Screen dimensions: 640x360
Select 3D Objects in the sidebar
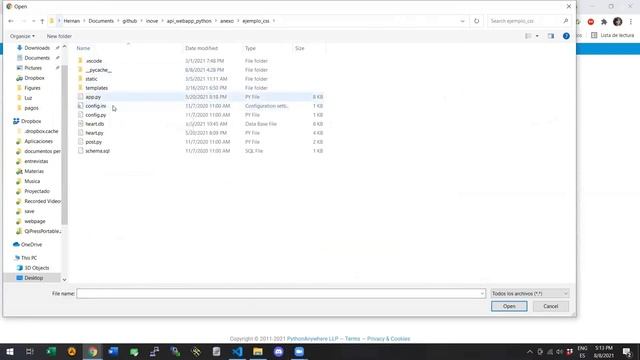(x=36, y=268)
